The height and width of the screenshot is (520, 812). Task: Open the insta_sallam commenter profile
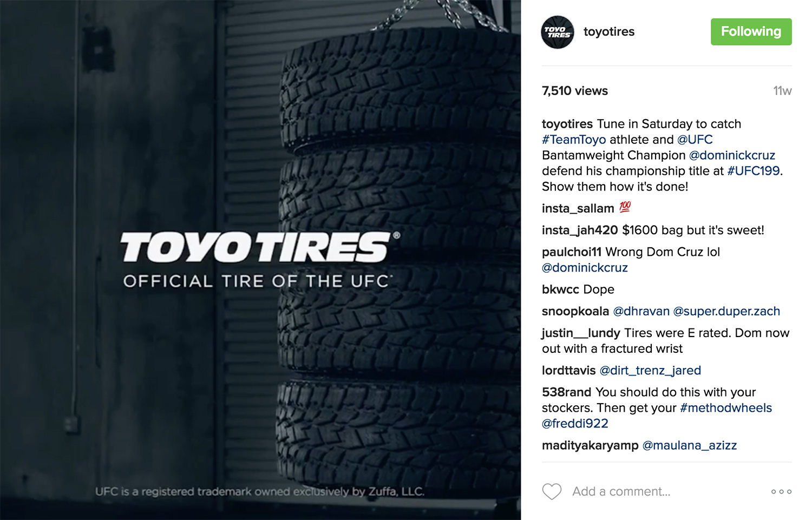(x=578, y=208)
